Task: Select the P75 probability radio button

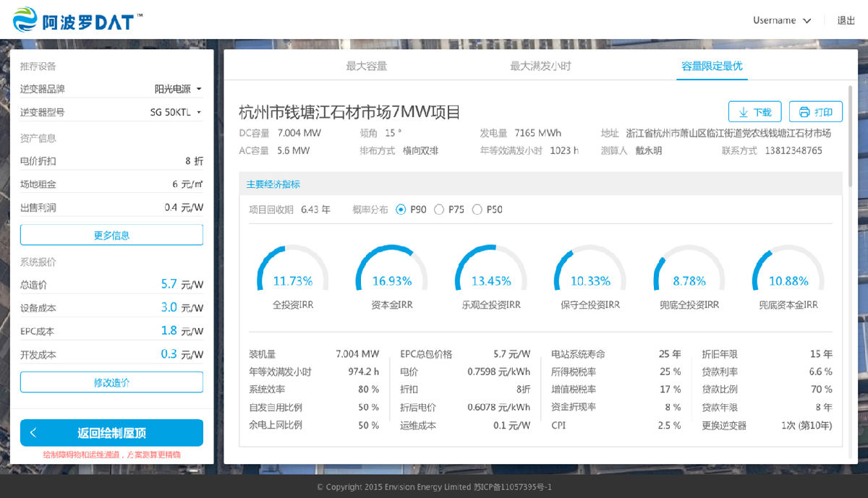Action: coord(439,210)
